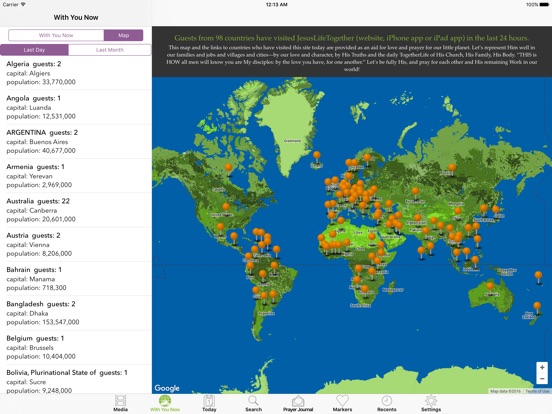This screenshot has height=414, width=552.
Task: Click 'capital: Manama' text
Action: [x=31, y=279]
